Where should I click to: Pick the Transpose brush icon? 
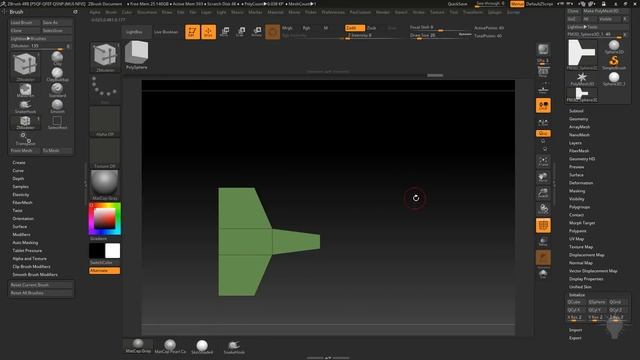click(x=25, y=139)
